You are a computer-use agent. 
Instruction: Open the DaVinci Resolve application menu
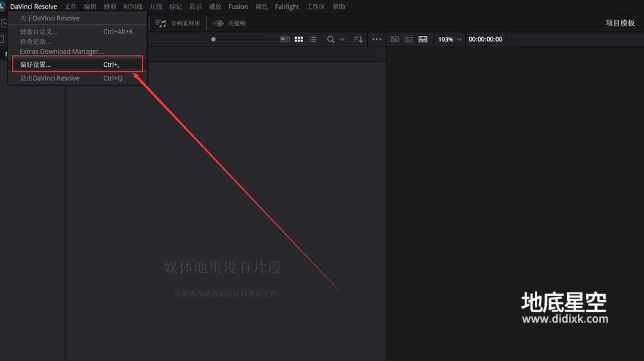coord(33,7)
